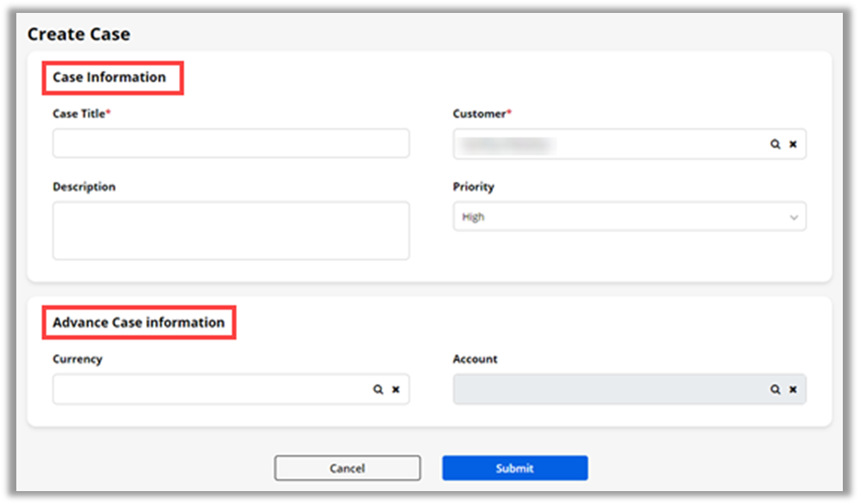
Task: Click the Create Case page title
Action: (x=79, y=35)
